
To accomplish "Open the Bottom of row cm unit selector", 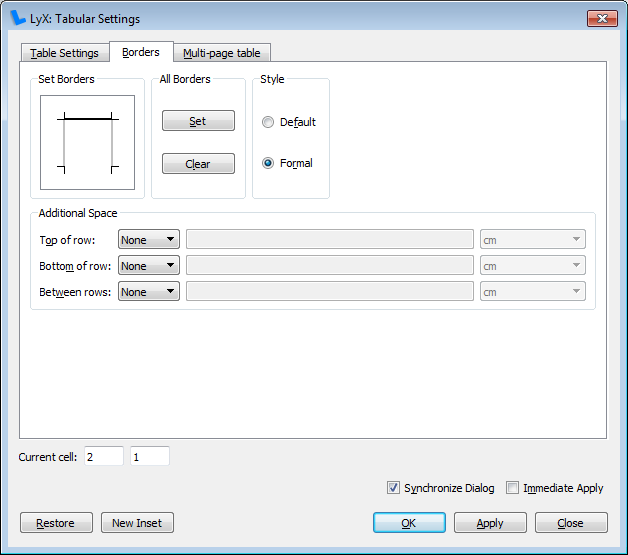I will click(533, 265).
